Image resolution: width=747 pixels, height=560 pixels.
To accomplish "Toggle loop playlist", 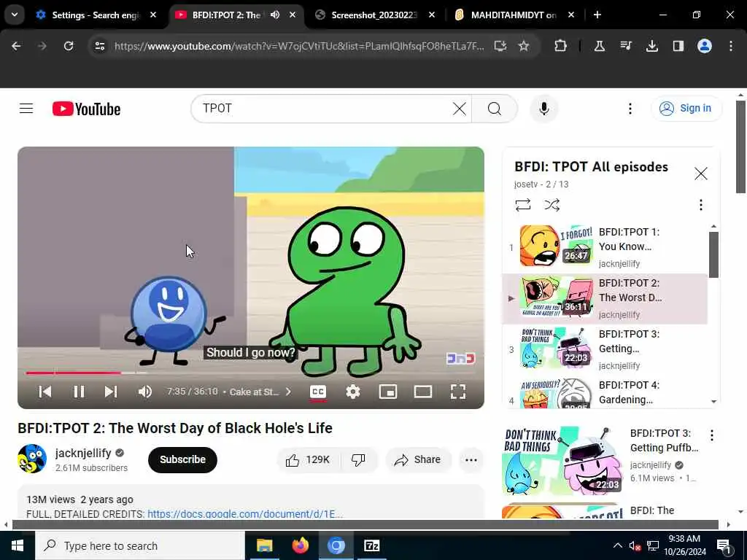I will pos(522,205).
